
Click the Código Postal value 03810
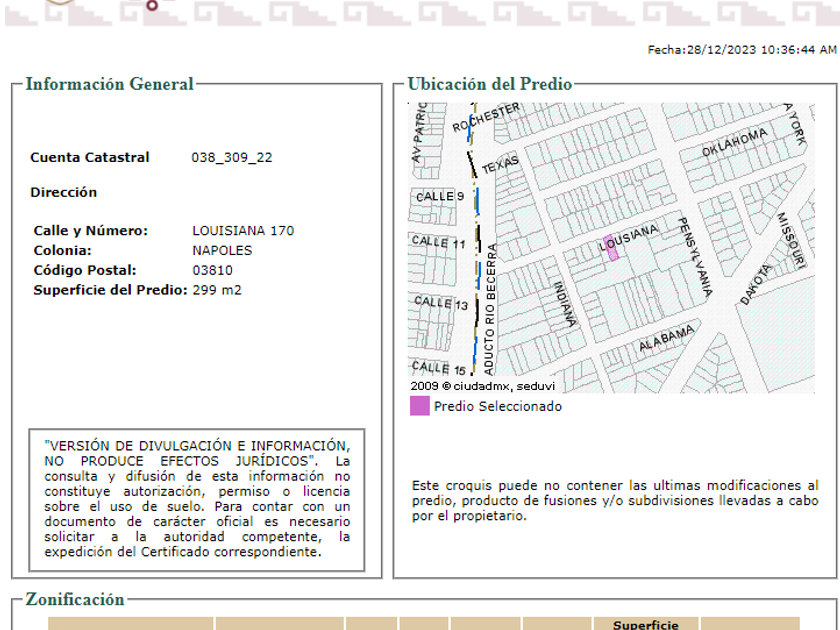pos(212,270)
